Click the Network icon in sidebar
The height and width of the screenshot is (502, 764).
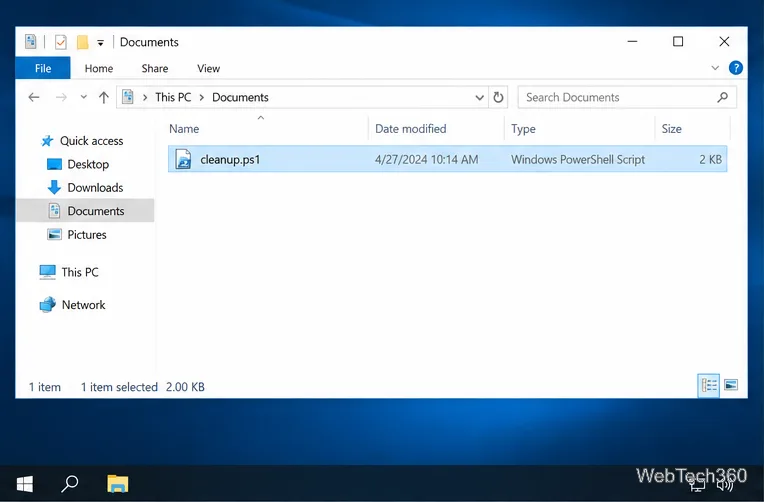point(47,305)
